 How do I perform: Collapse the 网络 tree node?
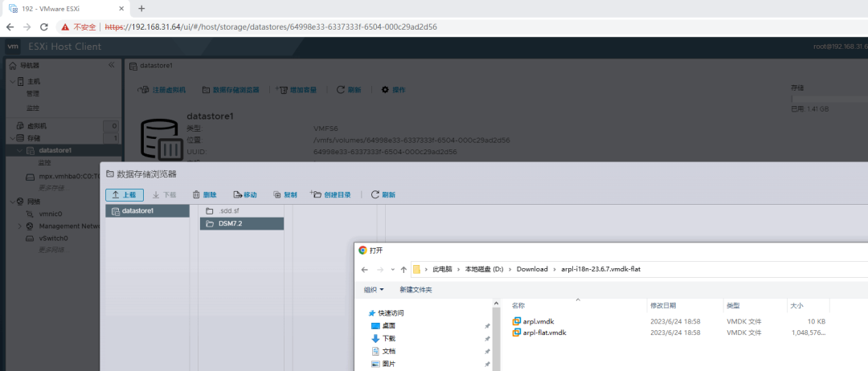[x=12, y=202]
